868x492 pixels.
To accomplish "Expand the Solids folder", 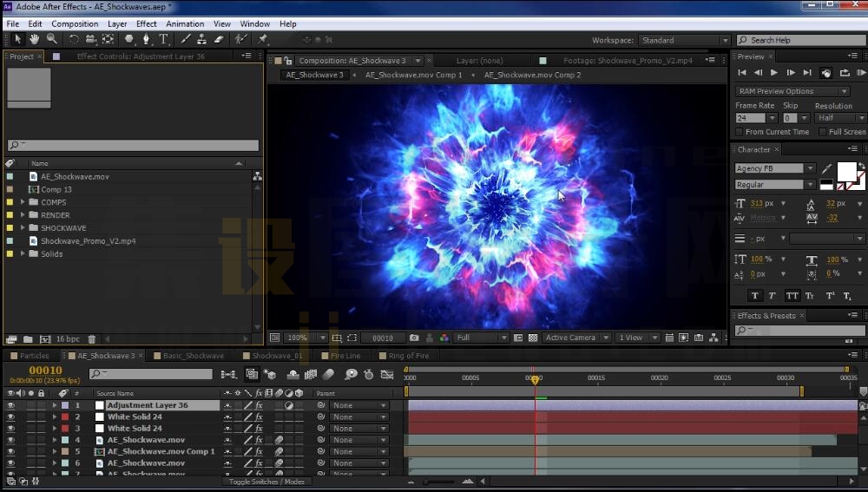I will (23, 253).
